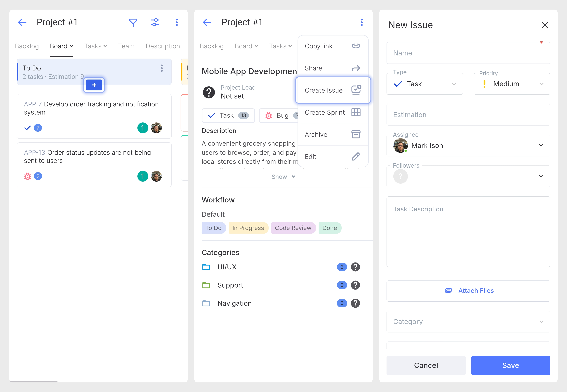Switch to the Team tab

tap(126, 46)
